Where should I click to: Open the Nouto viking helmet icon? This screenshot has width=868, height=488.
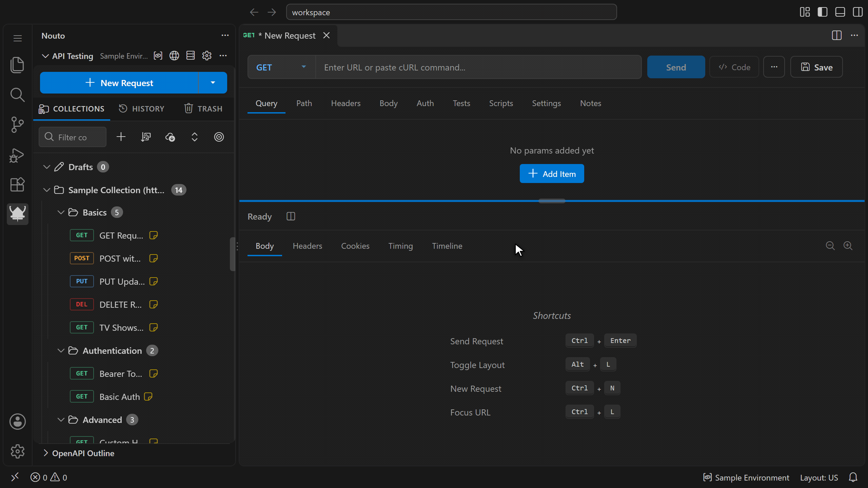pyautogui.click(x=17, y=214)
